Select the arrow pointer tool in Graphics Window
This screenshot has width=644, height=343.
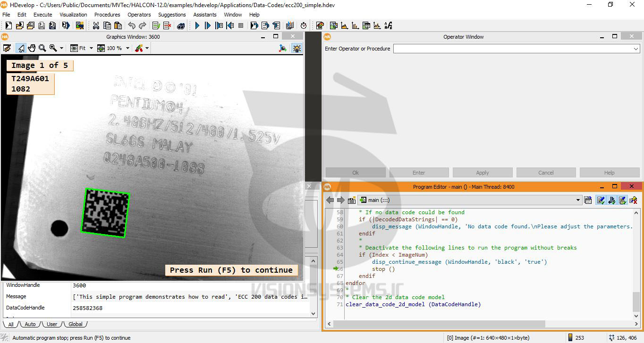(21, 48)
